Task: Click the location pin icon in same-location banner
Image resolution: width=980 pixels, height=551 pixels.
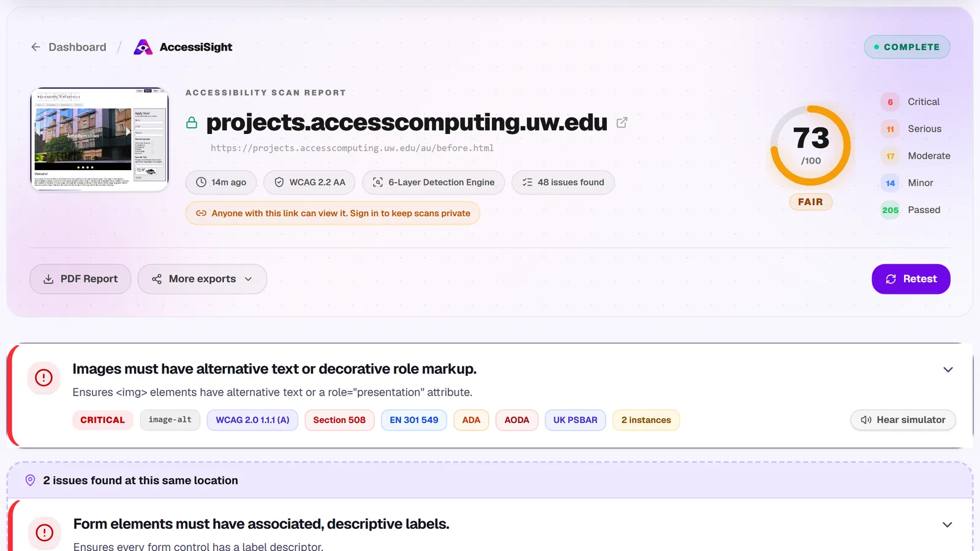Action: tap(30, 481)
